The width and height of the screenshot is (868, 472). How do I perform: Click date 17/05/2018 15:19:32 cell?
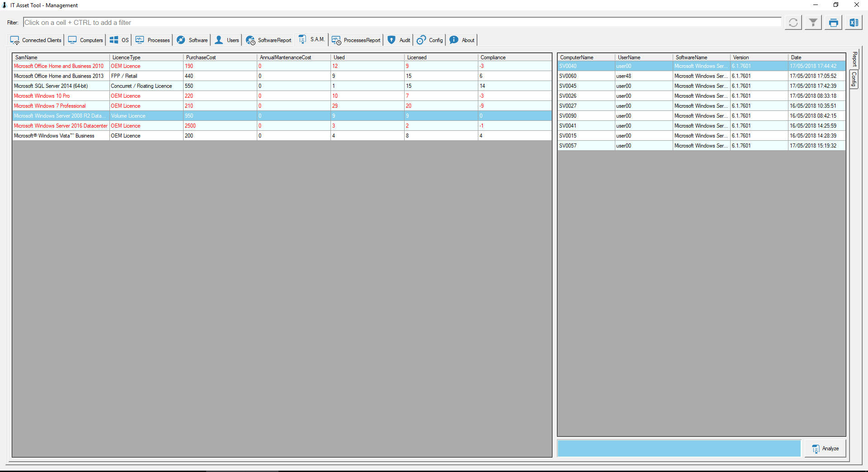[817, 146]
